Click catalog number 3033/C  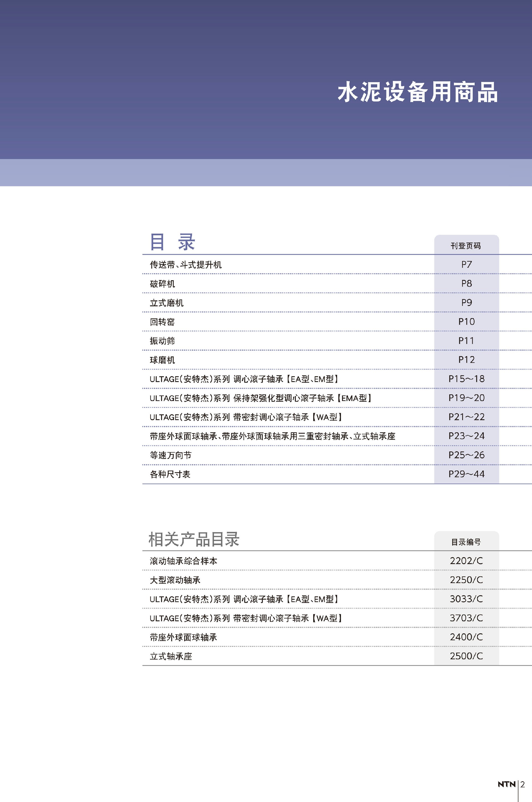click(x=466, y=598)
